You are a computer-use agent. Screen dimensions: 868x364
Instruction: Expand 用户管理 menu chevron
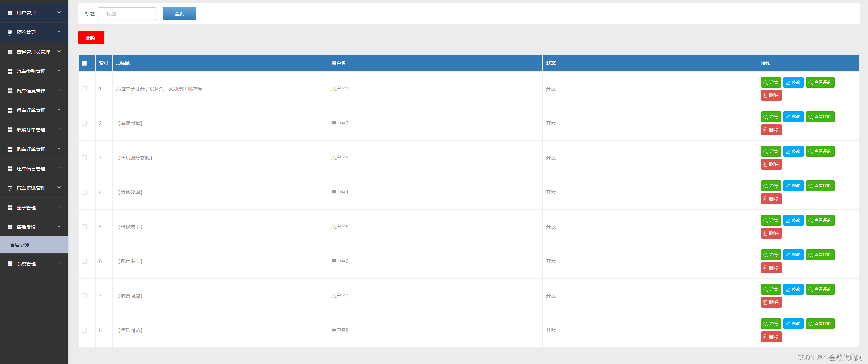coord(59,12)
